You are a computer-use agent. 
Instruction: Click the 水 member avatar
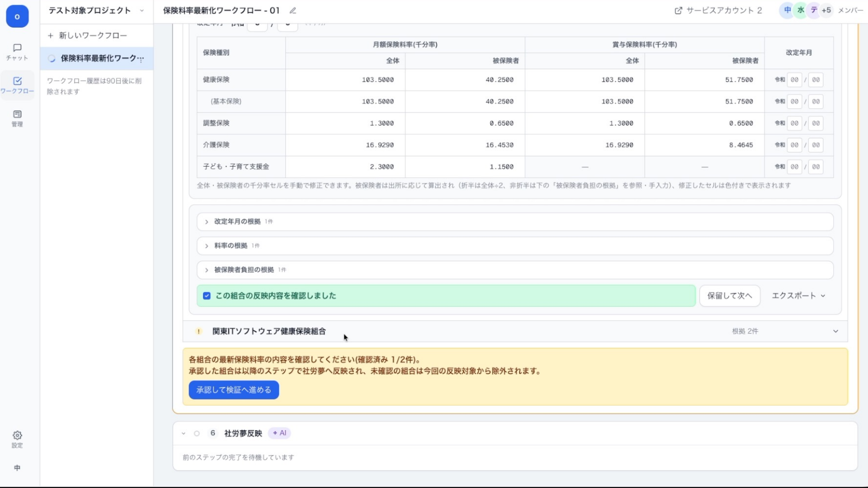point(801,10)
